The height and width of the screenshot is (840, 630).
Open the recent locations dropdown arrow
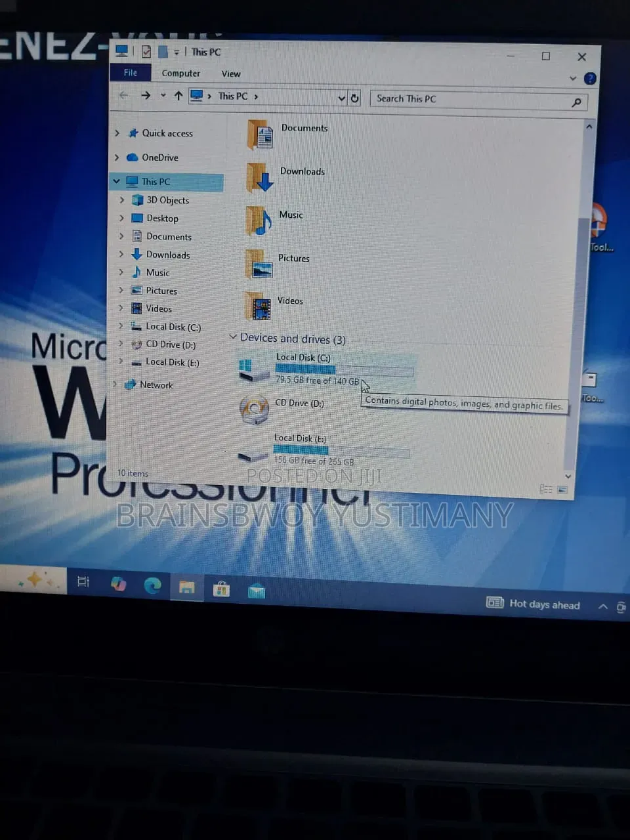pos(163,96)
